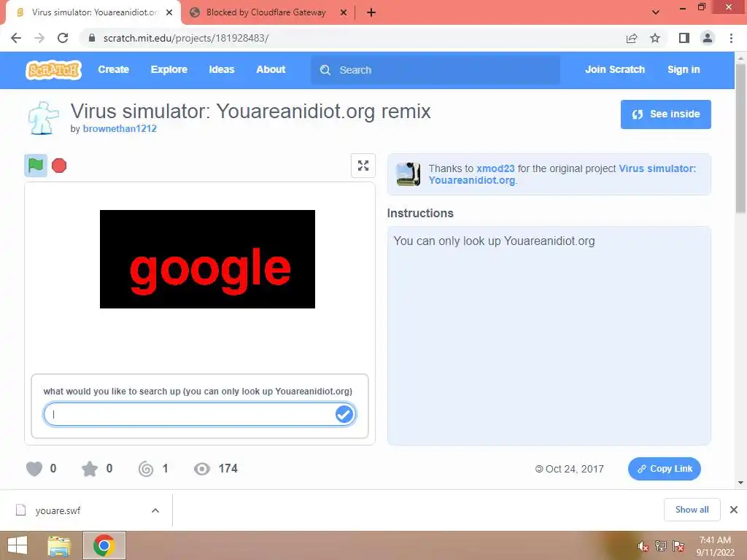The image size is (747, 560).
Task: Open File Explorer from taskbar
Action: tap(59, 545)
